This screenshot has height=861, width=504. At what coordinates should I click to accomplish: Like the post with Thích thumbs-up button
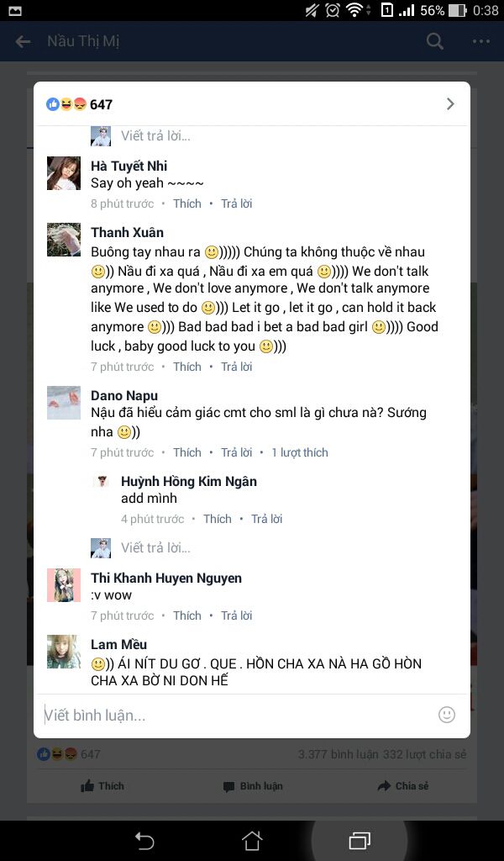tap(102, 786)
